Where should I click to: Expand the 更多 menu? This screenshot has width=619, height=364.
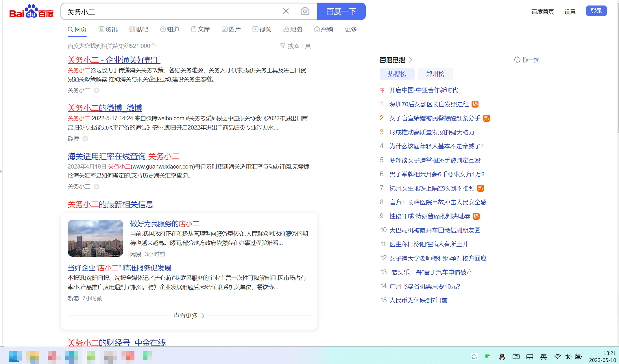(351, 29)
